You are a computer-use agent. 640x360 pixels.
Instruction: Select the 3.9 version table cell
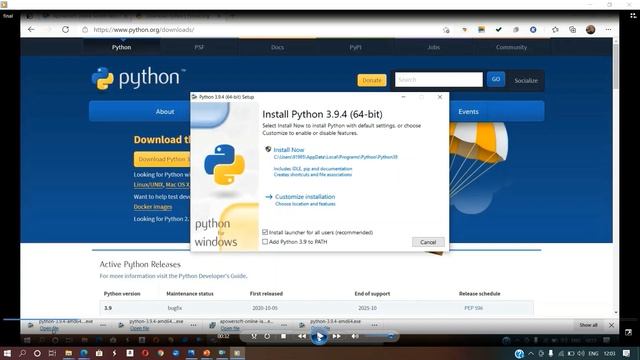(108, 308)
